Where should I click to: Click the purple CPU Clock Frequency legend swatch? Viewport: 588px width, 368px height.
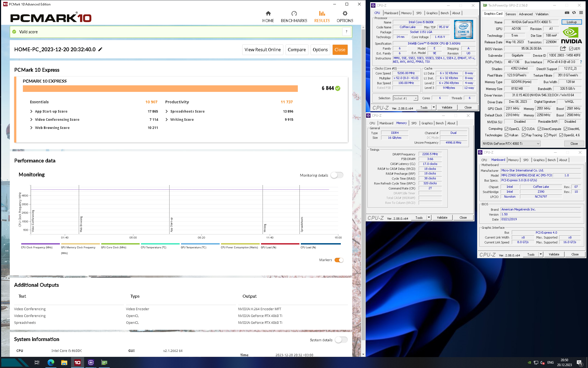(40, 244)
